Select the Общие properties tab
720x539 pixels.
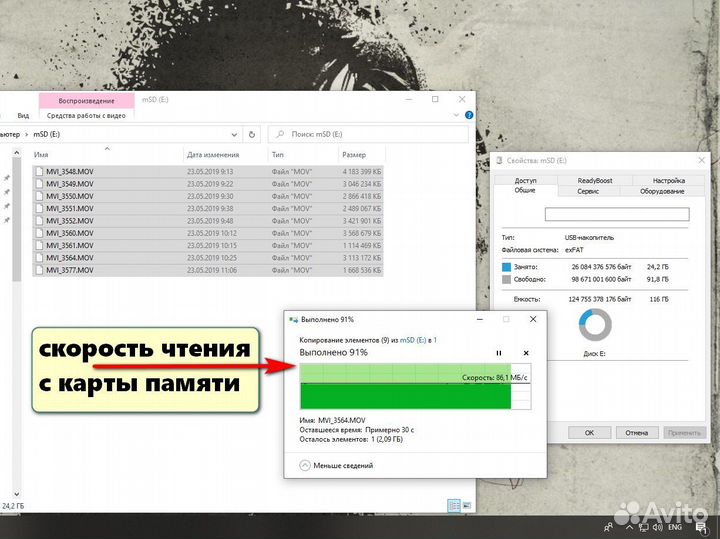[x=525, y=191]
